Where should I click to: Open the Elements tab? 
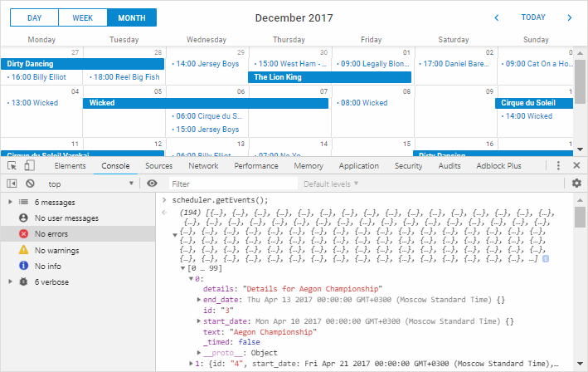point(70,166)
